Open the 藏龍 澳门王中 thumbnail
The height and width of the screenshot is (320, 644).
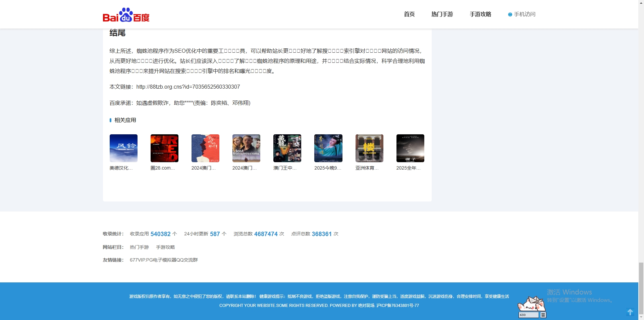tap(287, 148)
